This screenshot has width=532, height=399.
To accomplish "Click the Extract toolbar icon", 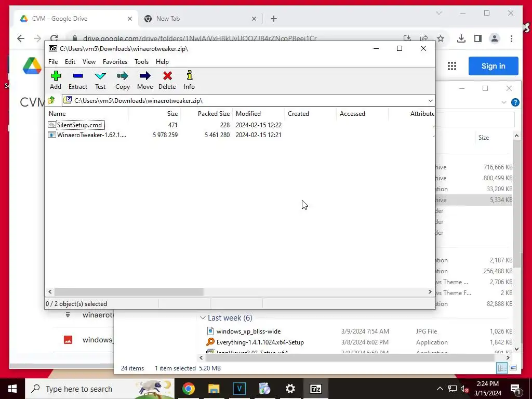I will (x=78, y=81).
